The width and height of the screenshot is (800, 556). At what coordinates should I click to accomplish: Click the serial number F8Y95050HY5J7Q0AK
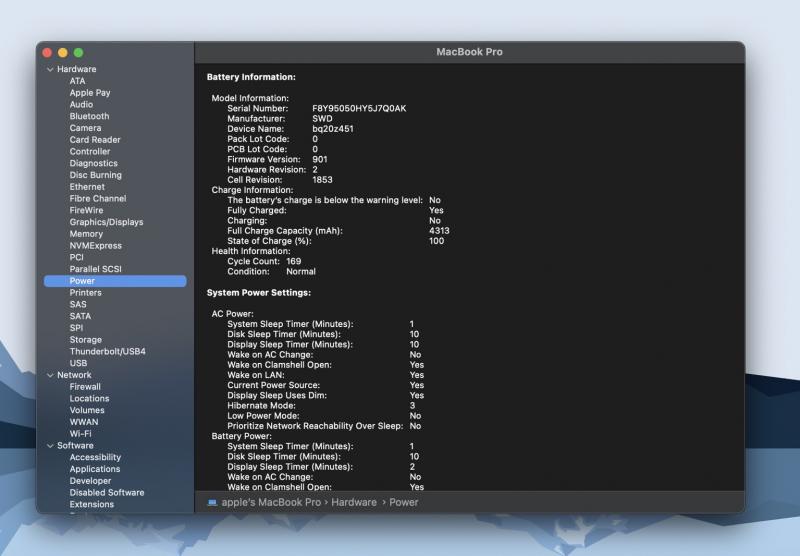click(359, 109)
